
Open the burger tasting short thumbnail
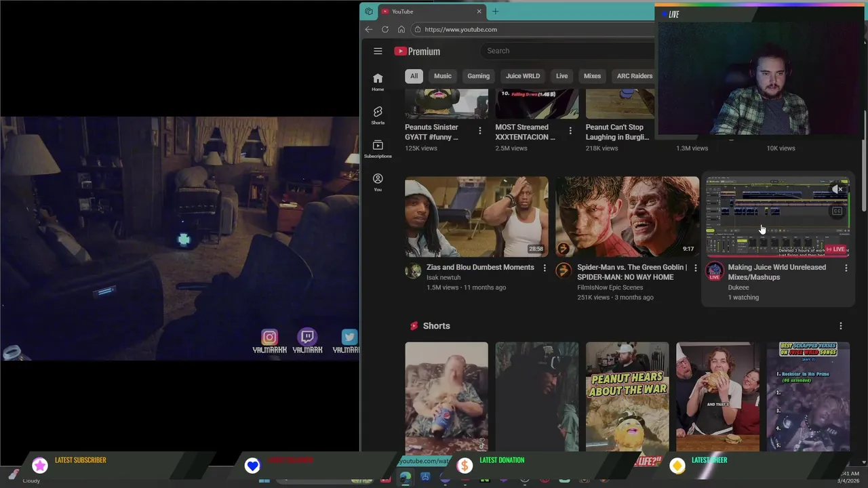click(x=717, y=396)
